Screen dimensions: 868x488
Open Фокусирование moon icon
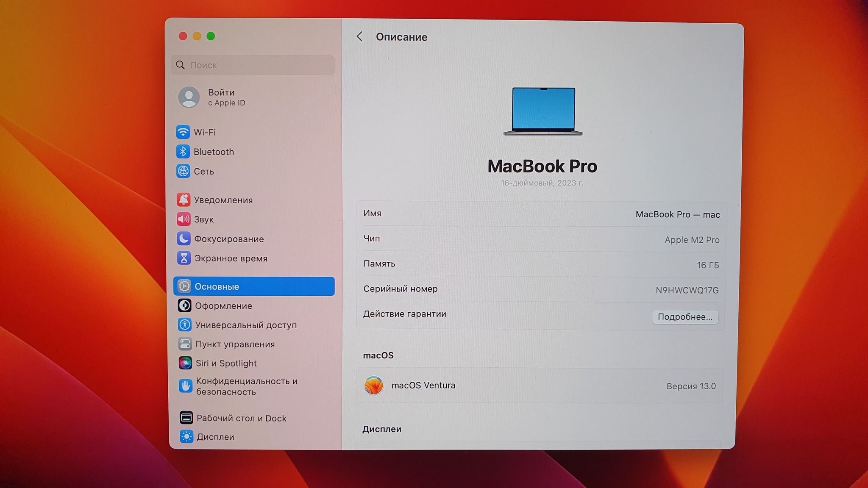point(184,239)
